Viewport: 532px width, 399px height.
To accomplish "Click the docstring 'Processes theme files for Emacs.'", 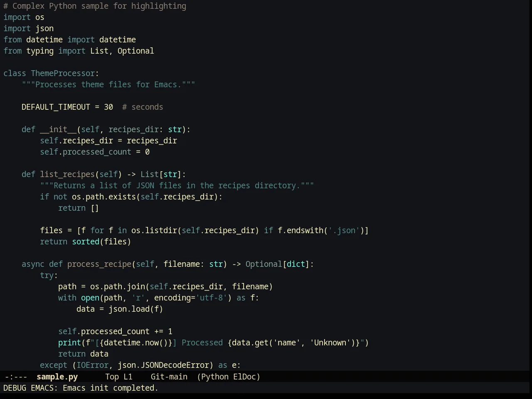I will tap(108, 85).
